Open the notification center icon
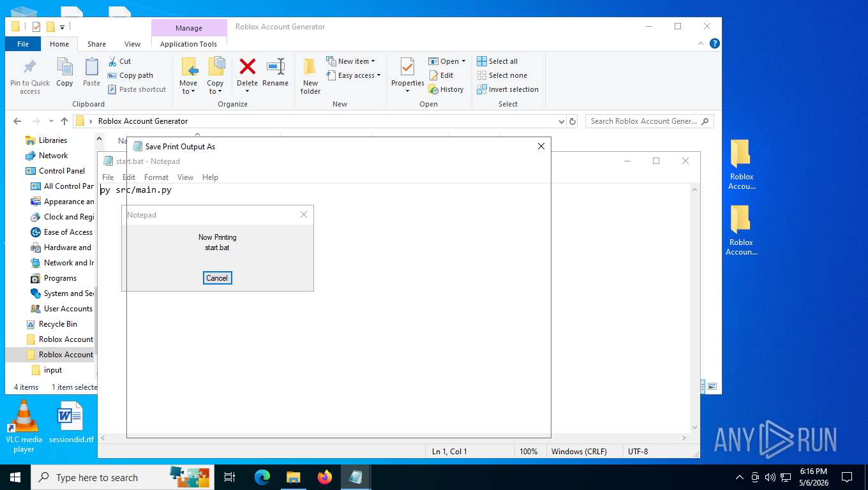 pos(847,477)
